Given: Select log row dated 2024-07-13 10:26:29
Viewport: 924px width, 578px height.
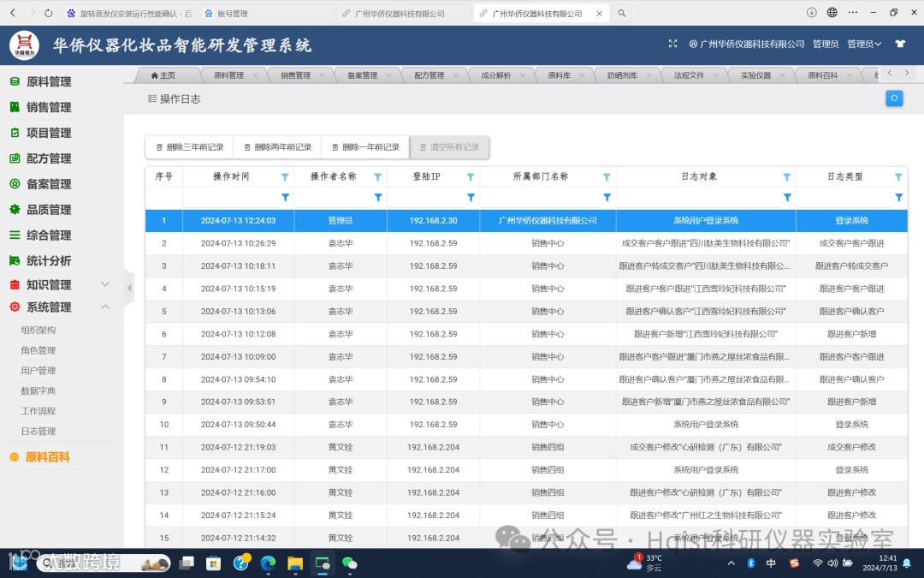Looking at the screenshot, I should pos(526,243).
